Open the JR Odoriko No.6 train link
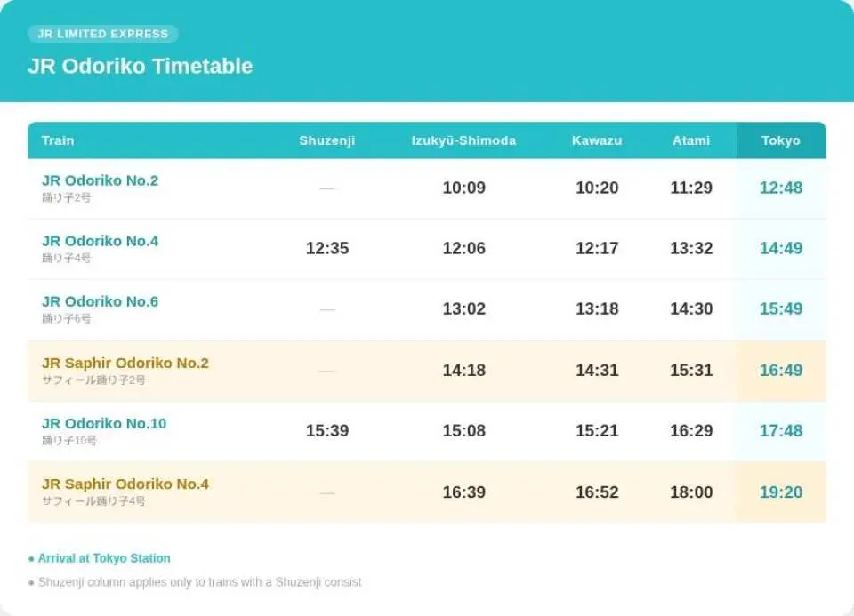The width and height of the screenshot is (854, 616). point(101,301)
